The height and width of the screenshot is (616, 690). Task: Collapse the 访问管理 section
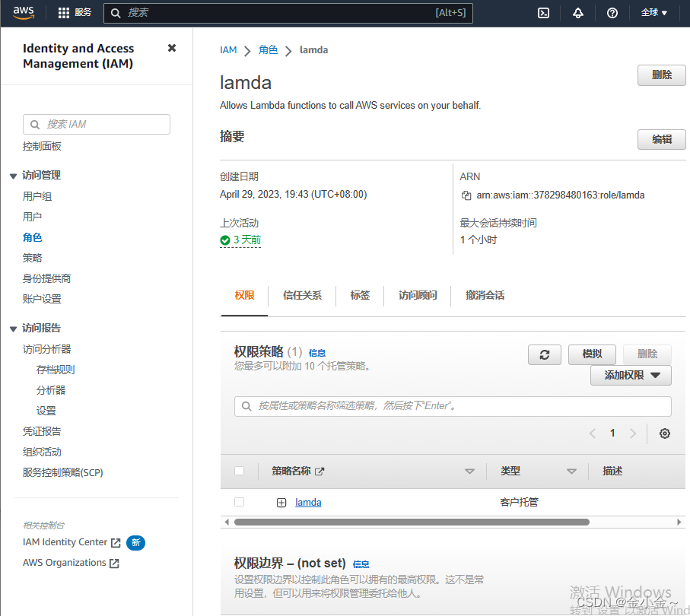point(13,176)
